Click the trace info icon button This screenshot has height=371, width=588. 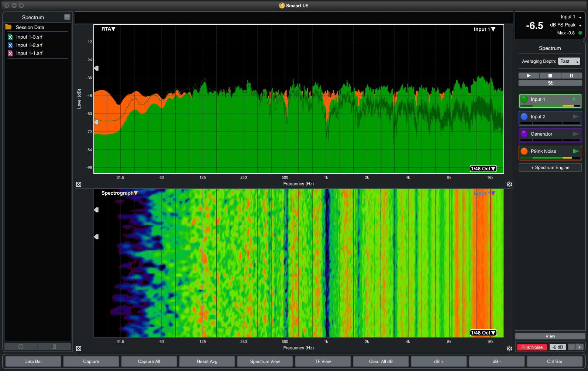[21, 347]
